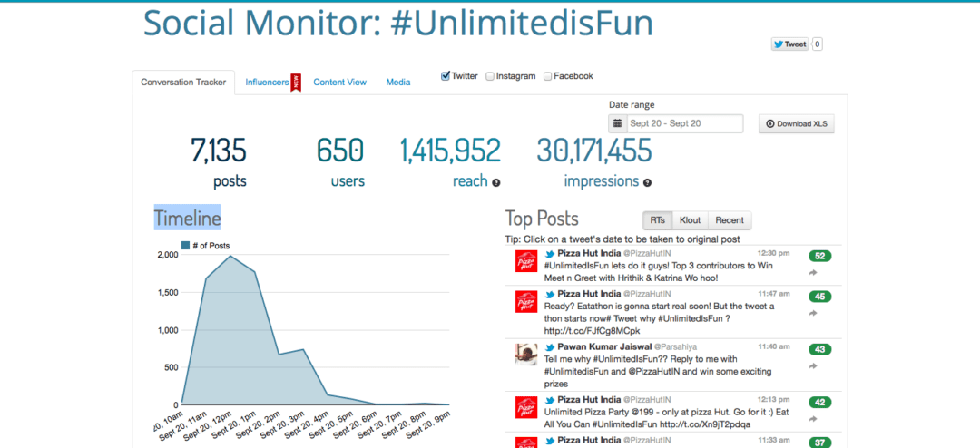Click the 30,171,455 impressions number

pos(593,151)
